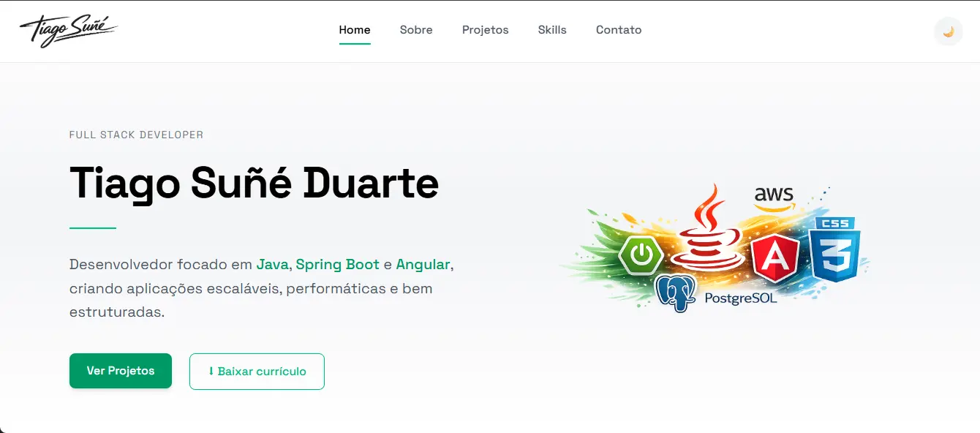Download the resume via Baixar currículo
The width and height of the screenshot is (980, 433).
[257, 372]
